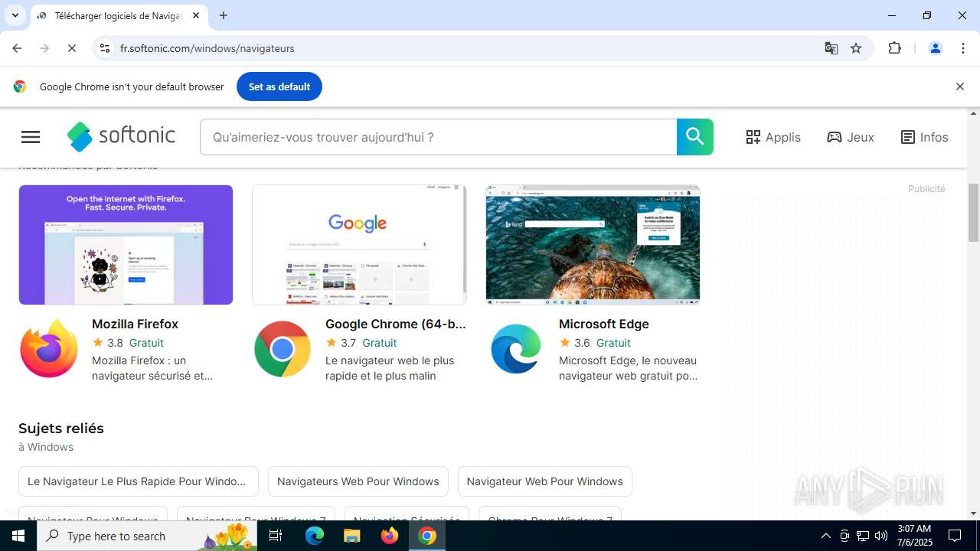Open the Windows Start menu
Viewport: 980px width, 551px height.
[x=18, y=536]
